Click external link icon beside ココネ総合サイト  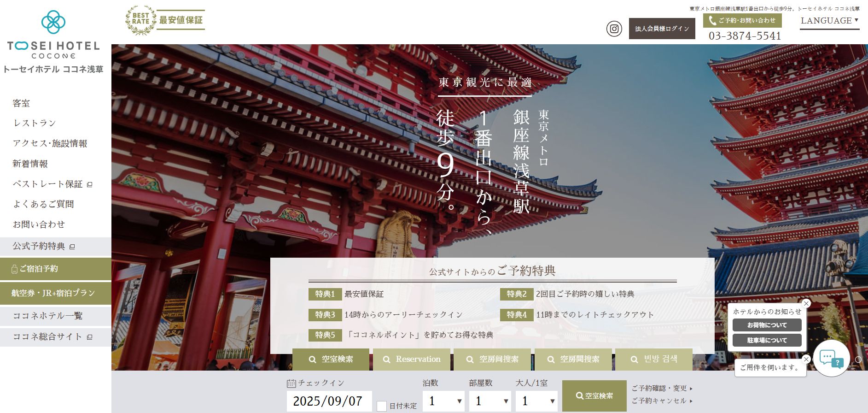tap(90, 337)
